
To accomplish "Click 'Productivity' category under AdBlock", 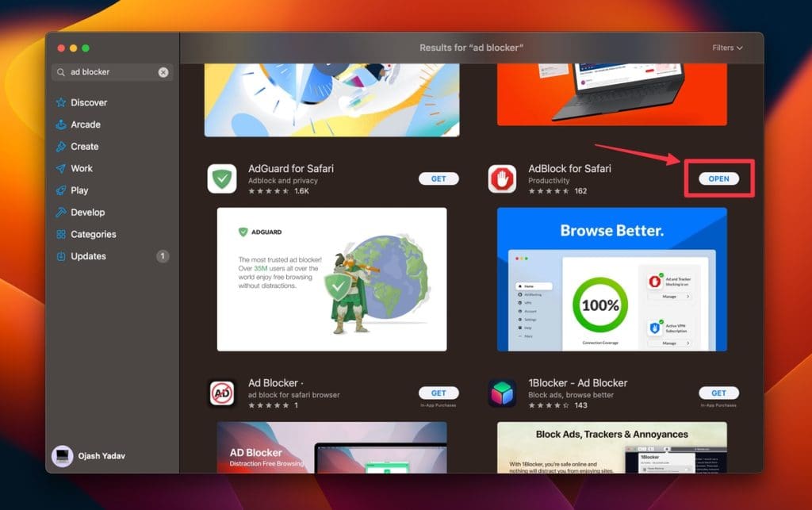I will pos(549,181).
